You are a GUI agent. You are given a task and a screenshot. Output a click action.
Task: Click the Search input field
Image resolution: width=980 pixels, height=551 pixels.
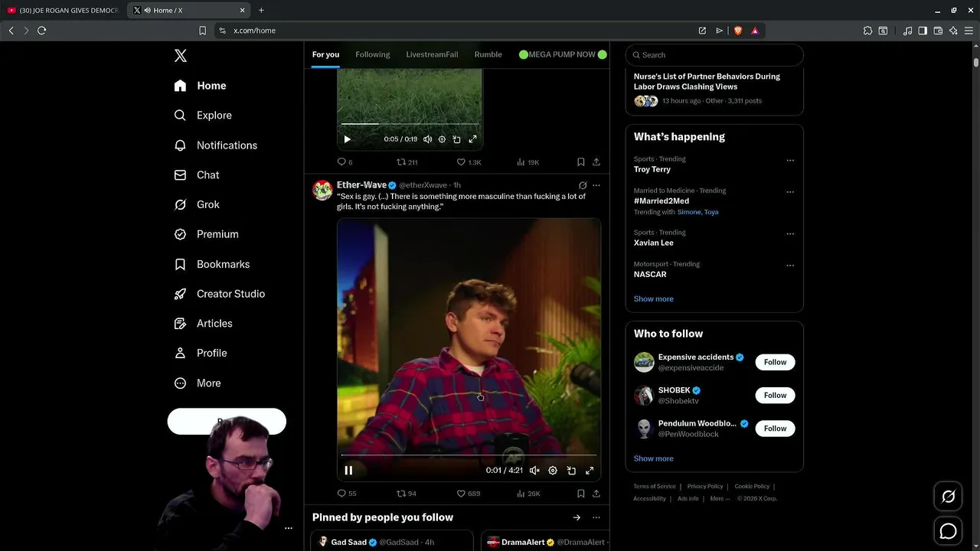coord(714,55)
